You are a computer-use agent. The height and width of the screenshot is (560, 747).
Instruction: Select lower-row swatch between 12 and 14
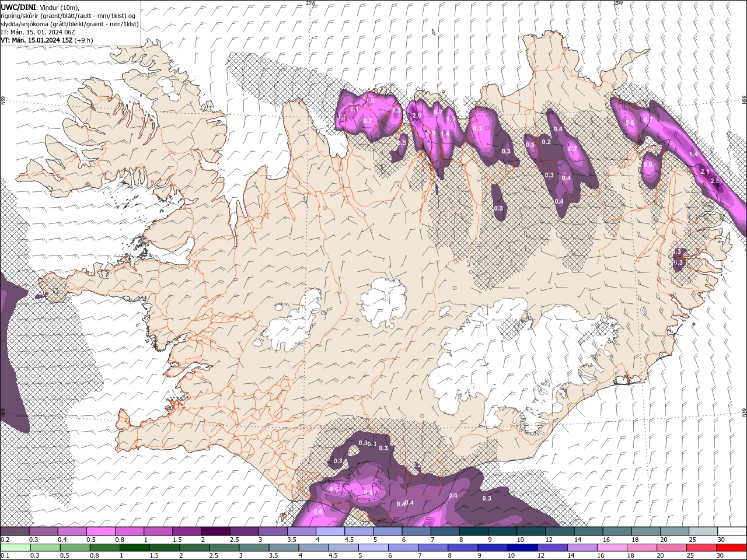click(x=552, y=548)
